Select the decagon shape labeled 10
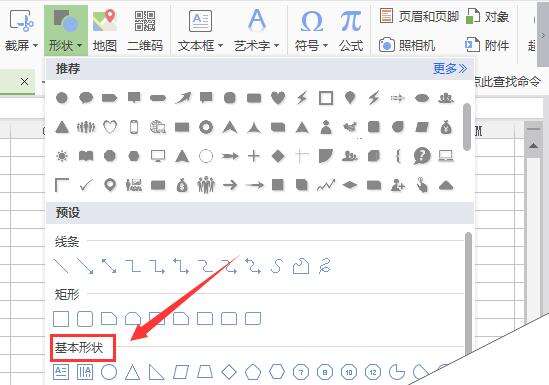Viewport: 549px width, 385px height. (349, 372)
